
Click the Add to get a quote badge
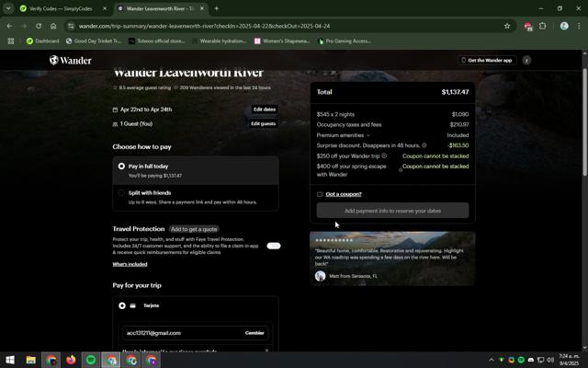[x=194, y=229]
